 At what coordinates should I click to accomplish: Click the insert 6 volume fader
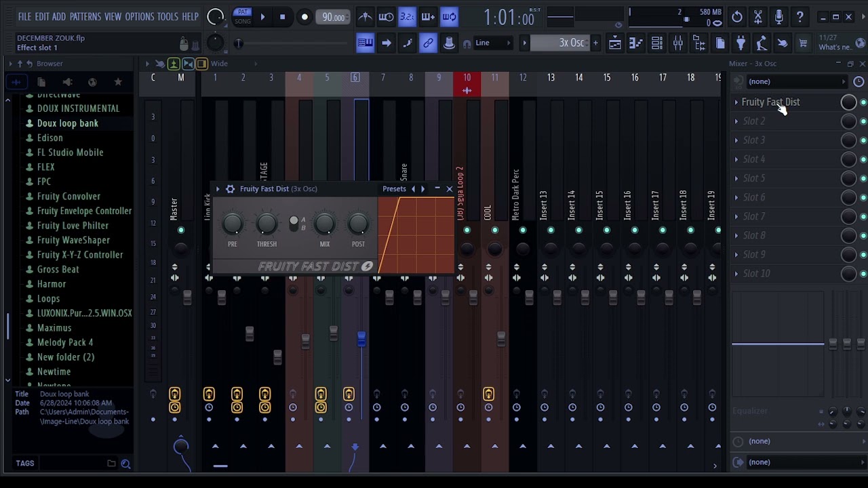tap(361, 338)
